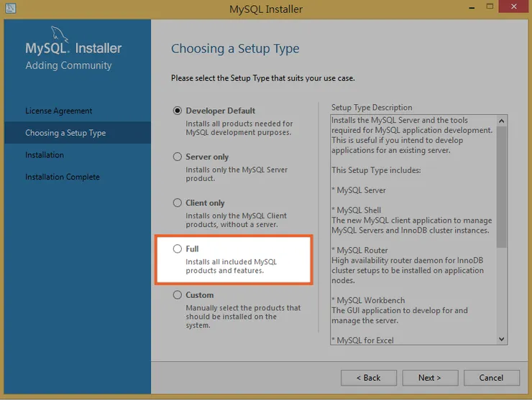Click the "Choosing a Setup Type" page heading
Image resolution: width=532 pixels, height=400 pixels.
(235, 49)
